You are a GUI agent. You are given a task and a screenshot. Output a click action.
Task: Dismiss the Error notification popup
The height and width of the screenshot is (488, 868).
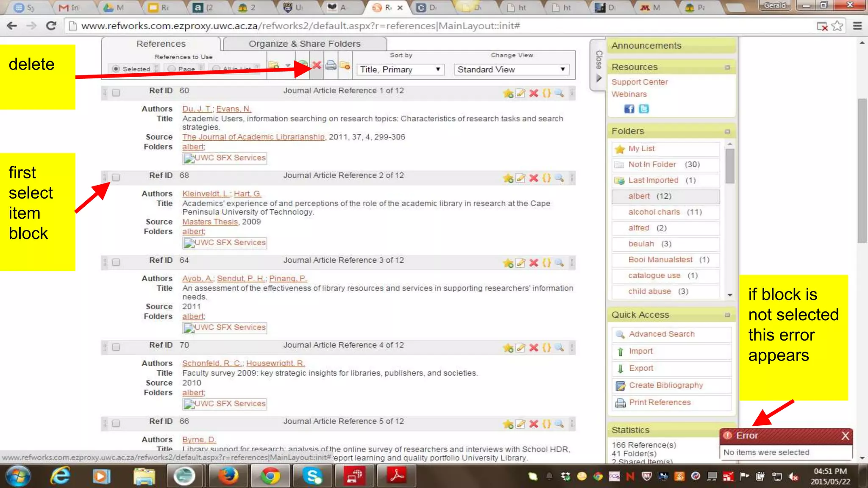(x=845, y=435)
